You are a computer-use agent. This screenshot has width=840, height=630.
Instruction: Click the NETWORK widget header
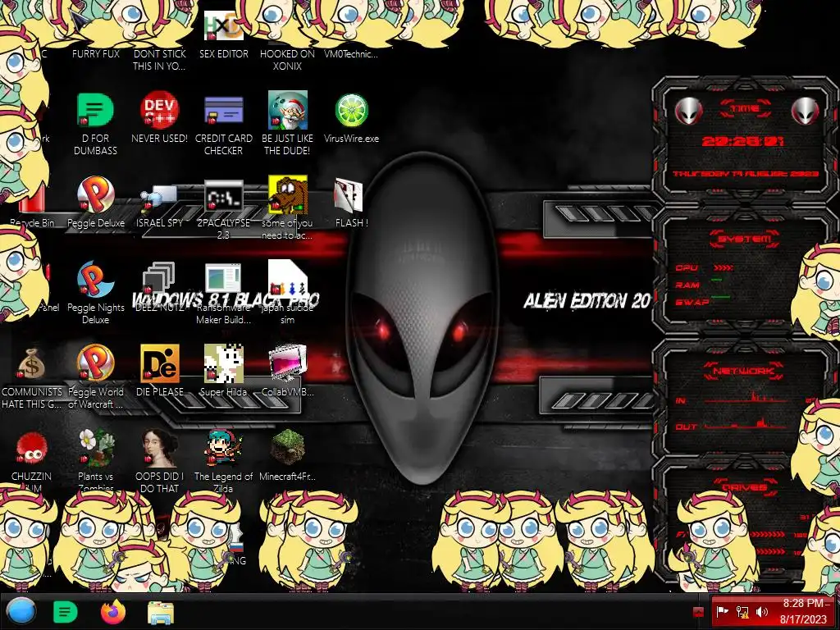[744, 371]
